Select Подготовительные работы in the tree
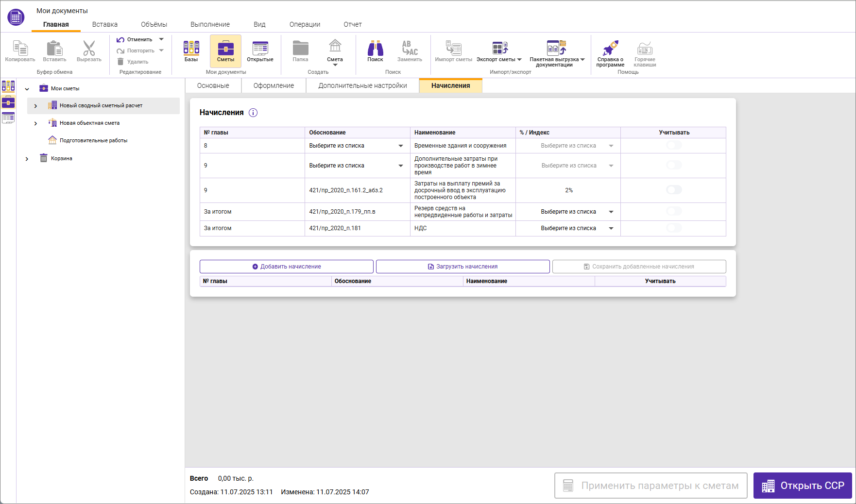 point(93,140)
